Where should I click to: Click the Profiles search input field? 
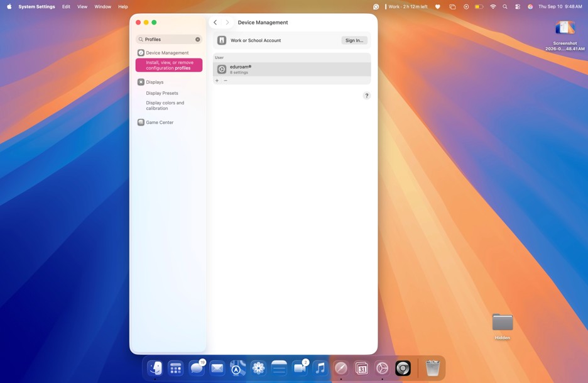click(169, 40)
